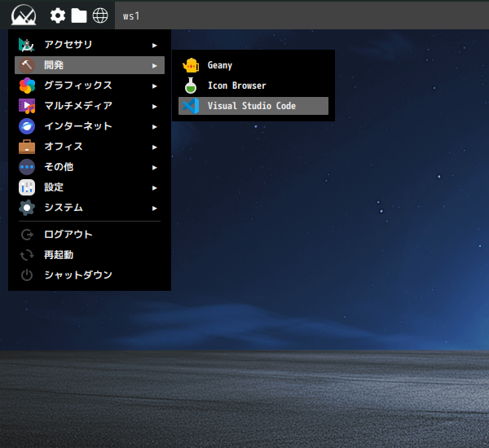Viewport: 489px width, 448px height.
Task: Expand システム submenu arrow
Action: [154, 209]
